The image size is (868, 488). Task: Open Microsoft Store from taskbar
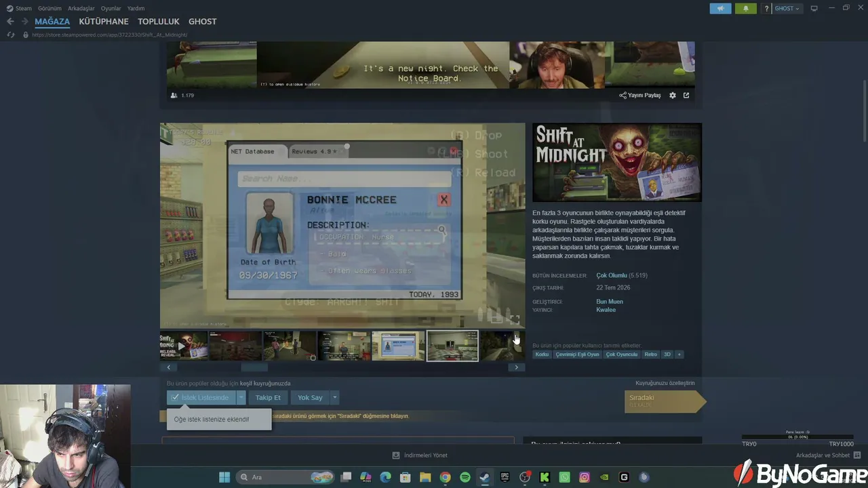coord(405,477)
